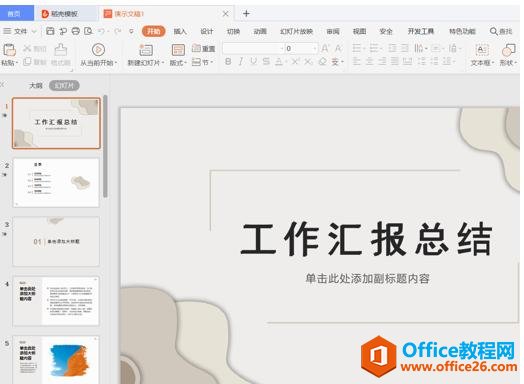Switch to the Transitions (切换) tab
The height and width of the screenshot is (384, 524).
click(233, 31)
